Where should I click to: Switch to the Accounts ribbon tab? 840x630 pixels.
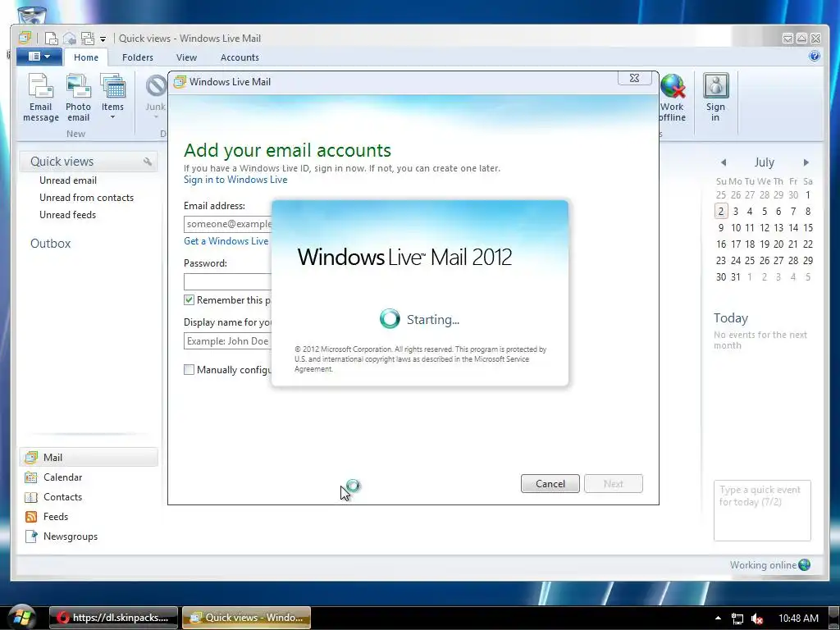tap(240, 57)
